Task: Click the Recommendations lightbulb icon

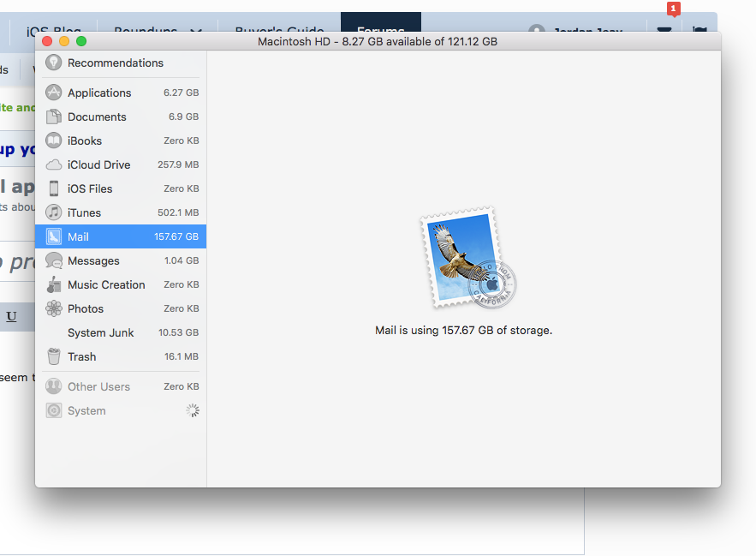Action: (54, 63)
